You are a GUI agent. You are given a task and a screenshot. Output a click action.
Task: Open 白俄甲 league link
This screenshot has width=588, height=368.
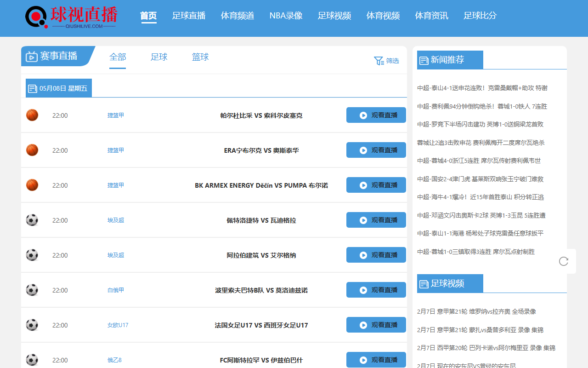[116, 290]
